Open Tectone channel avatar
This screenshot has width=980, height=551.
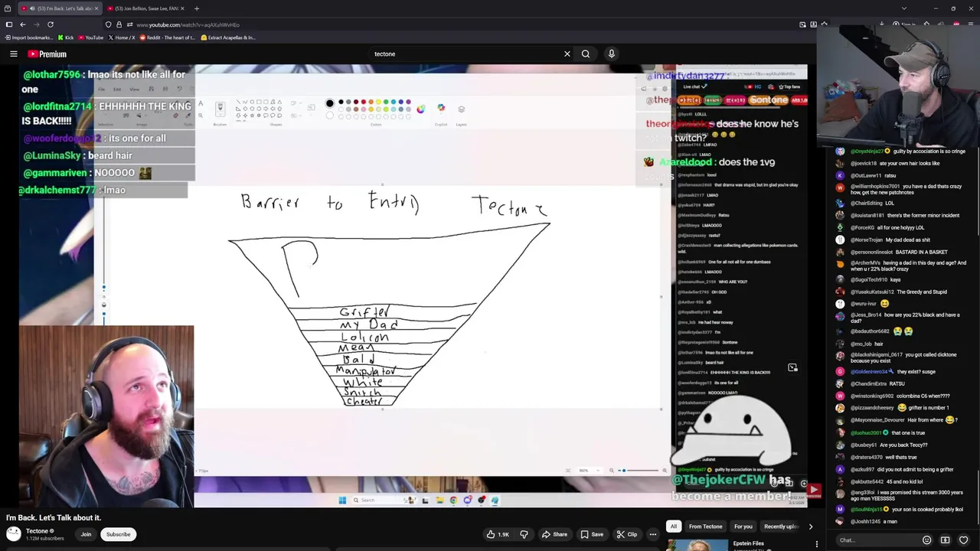[x=13, y=534]
